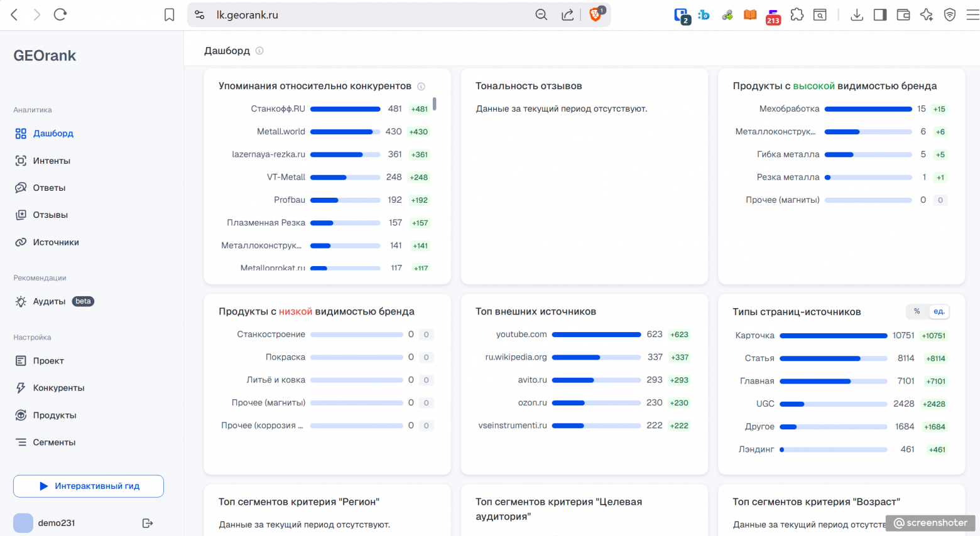
Task: Click the zoom magnifier icon in address bar
Action: pyautogui.click(x=541, y=14)
